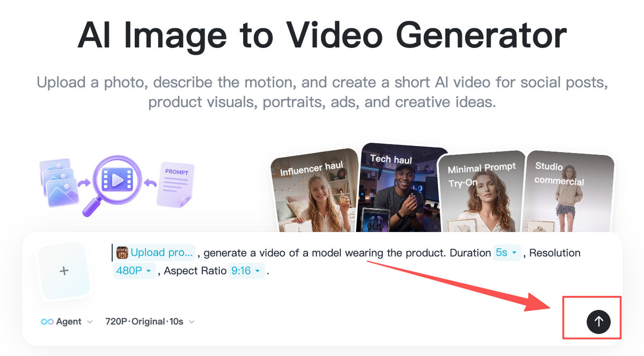Select the Minimal Prompt Try-On thumbnail

coord(482,192)
